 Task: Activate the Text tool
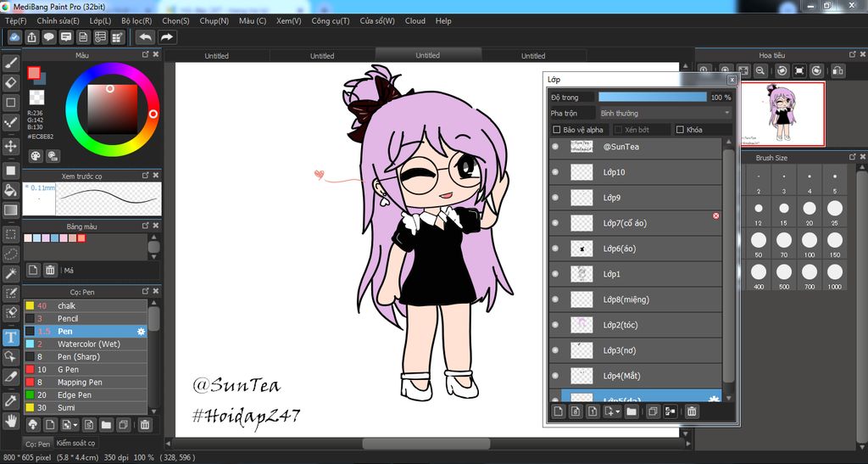10,337
